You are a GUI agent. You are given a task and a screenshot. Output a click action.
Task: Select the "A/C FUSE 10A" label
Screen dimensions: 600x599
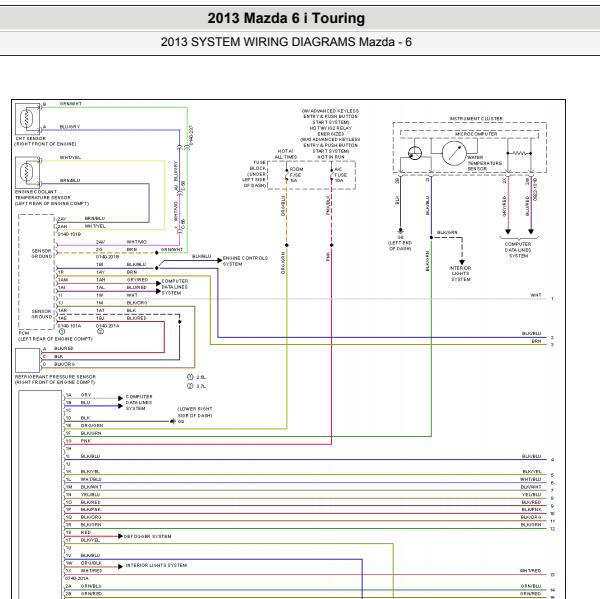pos(341,175)
